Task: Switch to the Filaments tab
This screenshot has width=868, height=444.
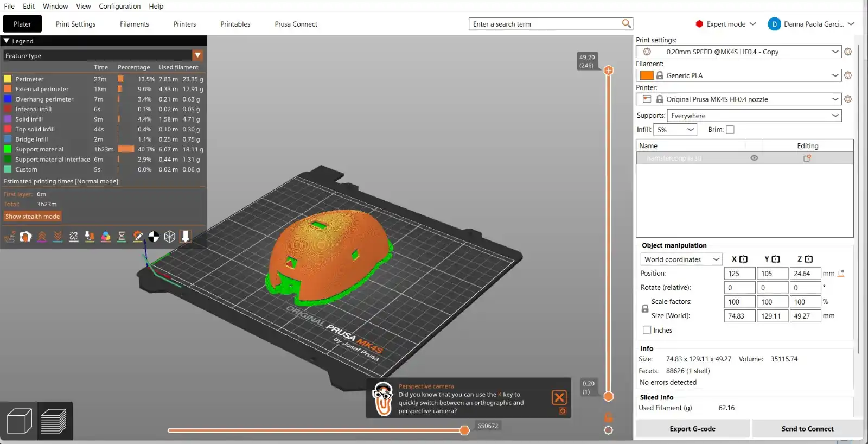Action: (135, 24)
